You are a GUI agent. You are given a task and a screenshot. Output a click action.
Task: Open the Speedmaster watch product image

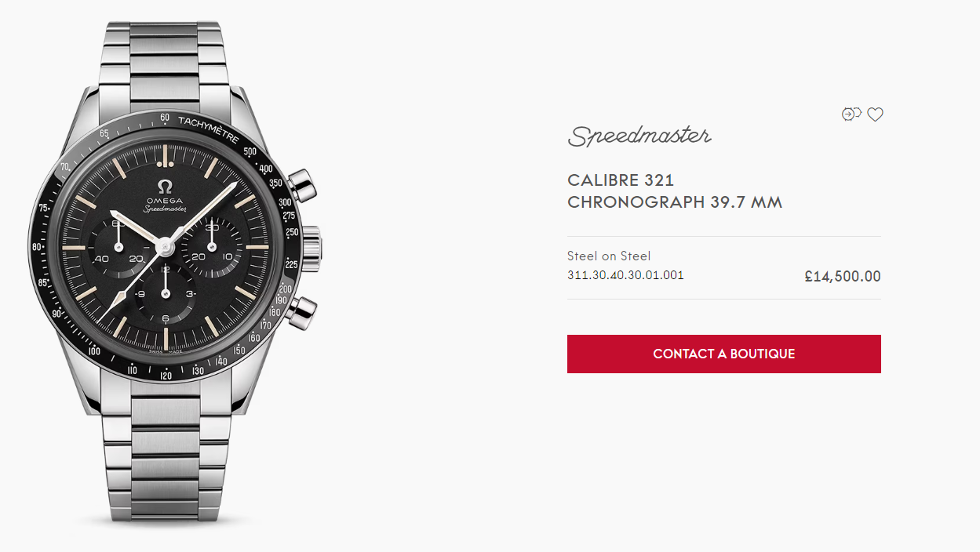click(x=174, y=274)
